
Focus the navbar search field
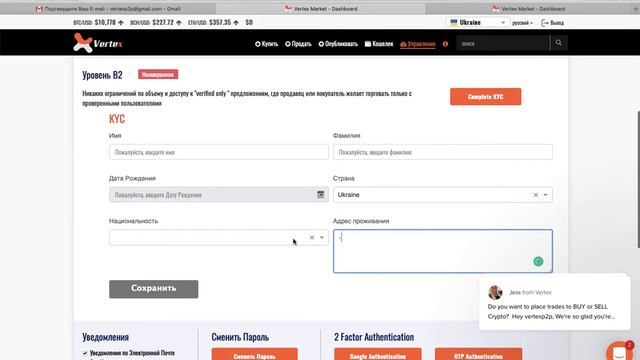[x=503, y=43]
